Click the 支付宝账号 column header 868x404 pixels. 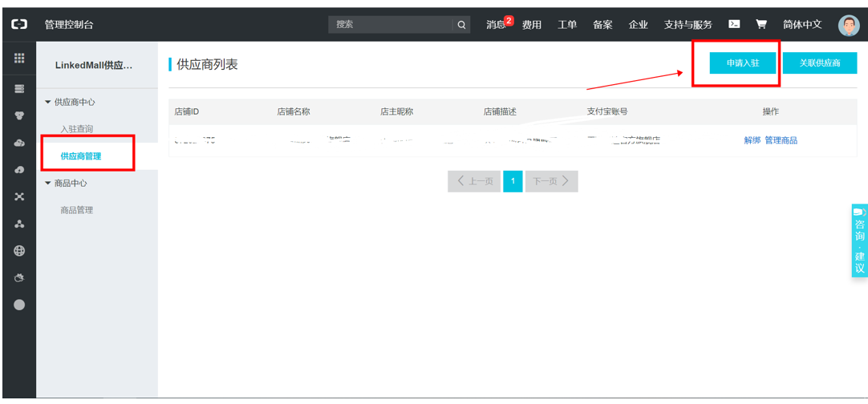607,111
